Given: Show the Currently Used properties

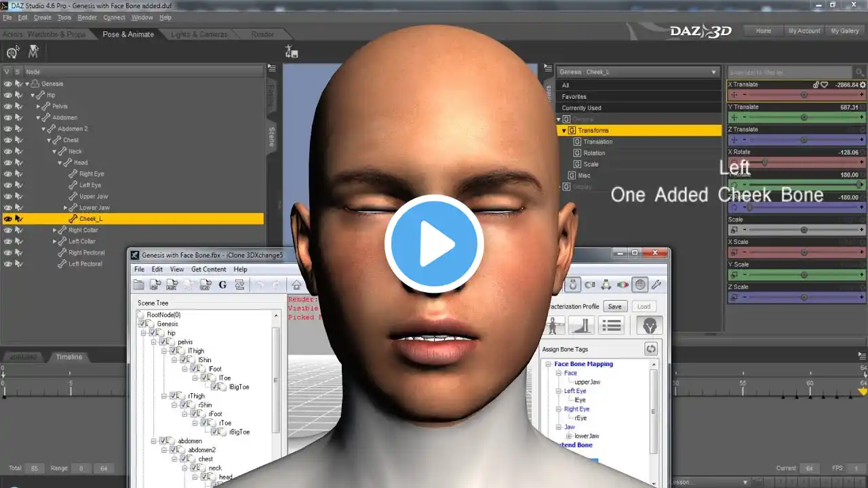Looking at the screenshot, I should coord(638,108).
